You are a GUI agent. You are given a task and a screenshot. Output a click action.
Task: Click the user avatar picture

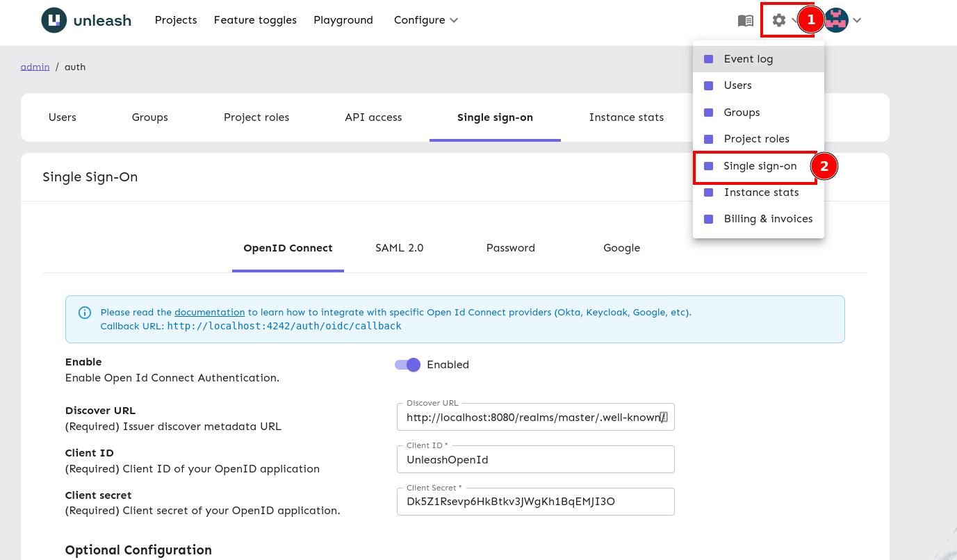pos(835,20)
